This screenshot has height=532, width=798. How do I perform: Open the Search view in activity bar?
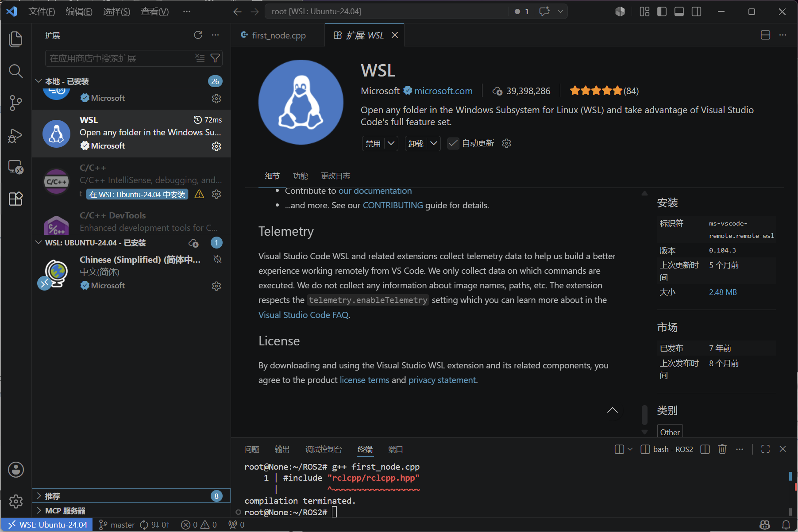click(15, 71)
